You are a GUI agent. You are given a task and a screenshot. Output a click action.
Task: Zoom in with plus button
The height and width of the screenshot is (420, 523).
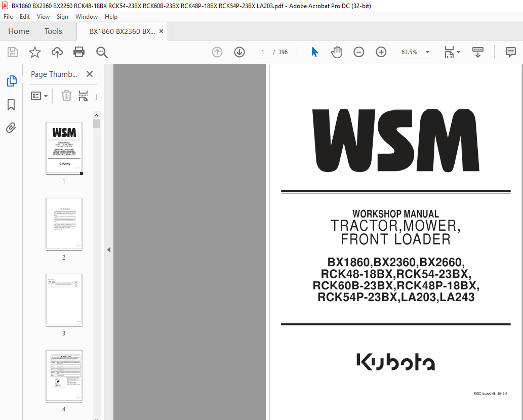pos(381,52)
